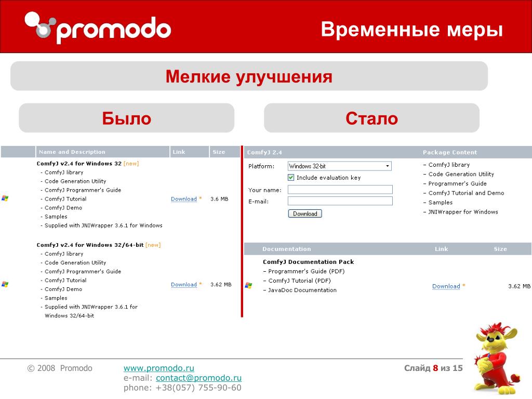The width and height of the screenshot is (532, 399).
Task: Click contact@promodo.ru email link
Action: (x=198, y=378)
